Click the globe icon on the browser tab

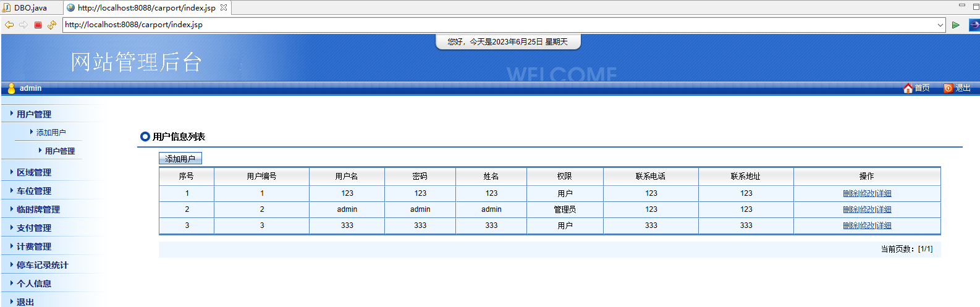pos(71,8)
